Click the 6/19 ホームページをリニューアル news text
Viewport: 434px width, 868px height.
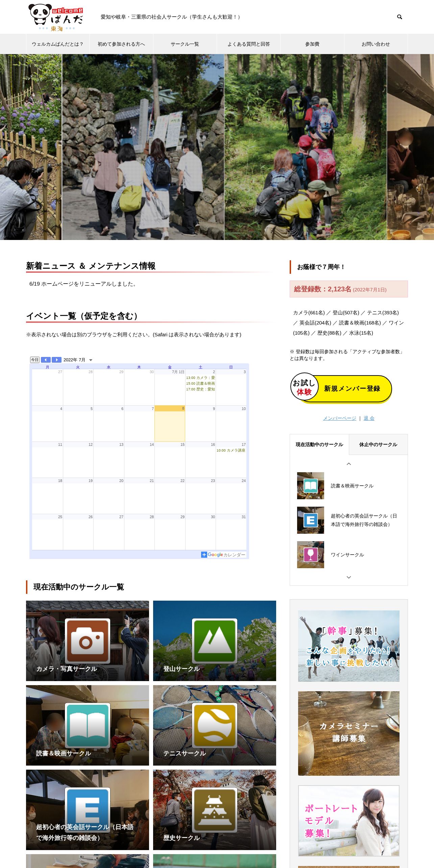click(x=83, y=284)
